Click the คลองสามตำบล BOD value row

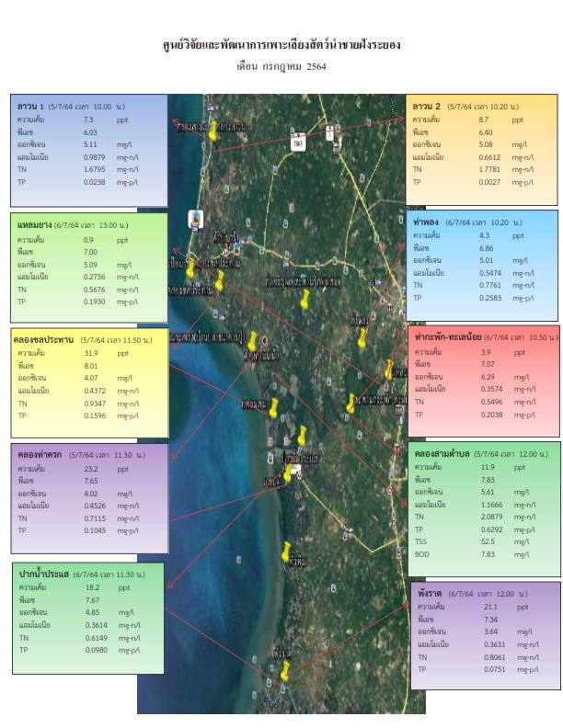472,554
